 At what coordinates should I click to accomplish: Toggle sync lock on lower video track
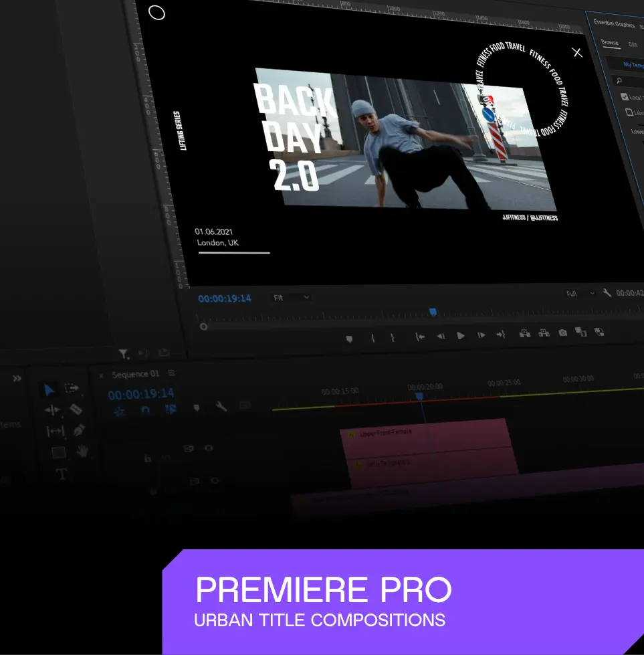(195, 481)
